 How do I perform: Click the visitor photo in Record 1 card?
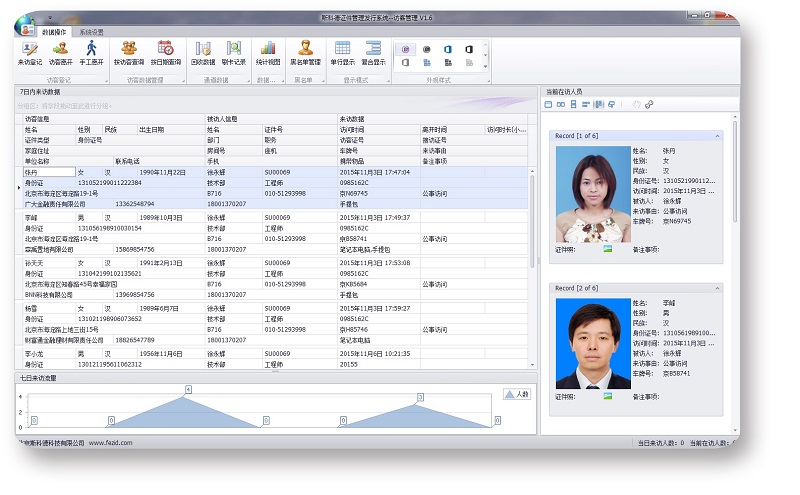pyautogui.click(x=593, y=194)
